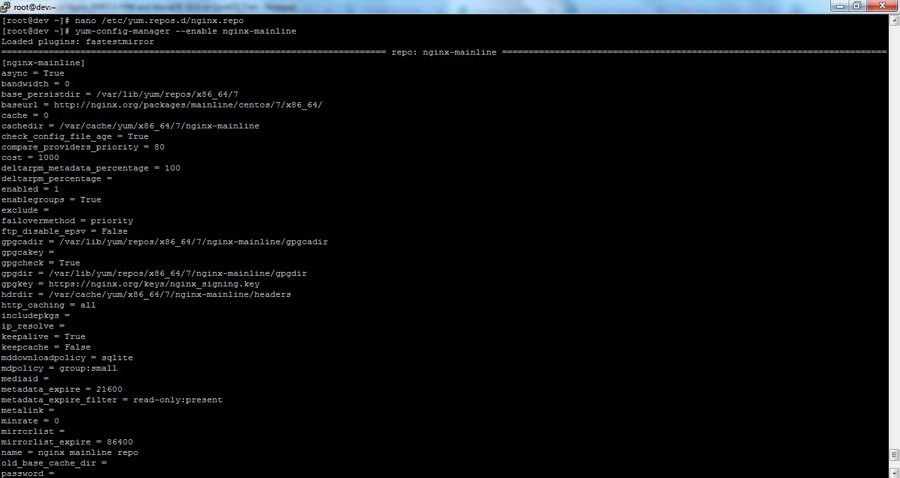The image size is (900, 478).
Task: Close the root@dev terminal session
Action: 881,5
